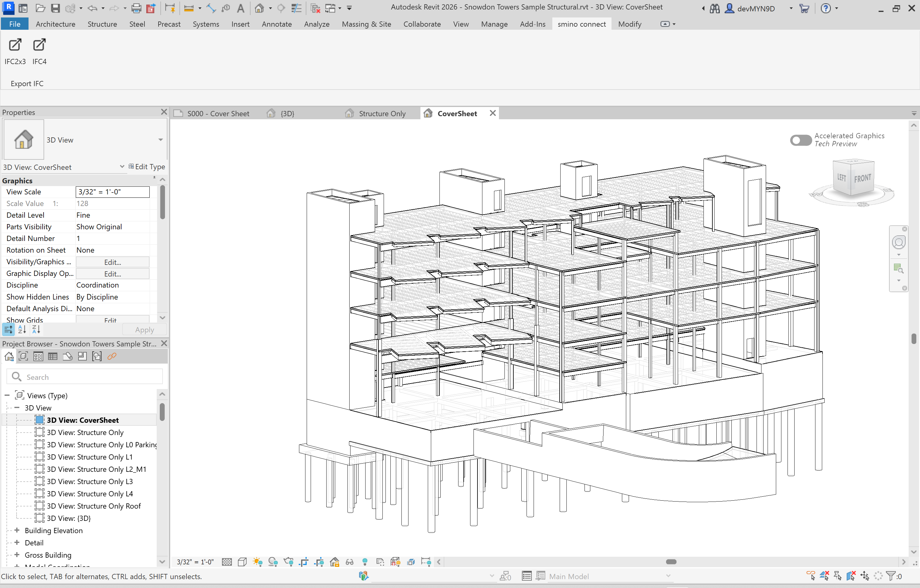The width and height of the screenshot is (920, 588).
Task: Click Lock 3D View house icon
Action: [x=334, y=562]
